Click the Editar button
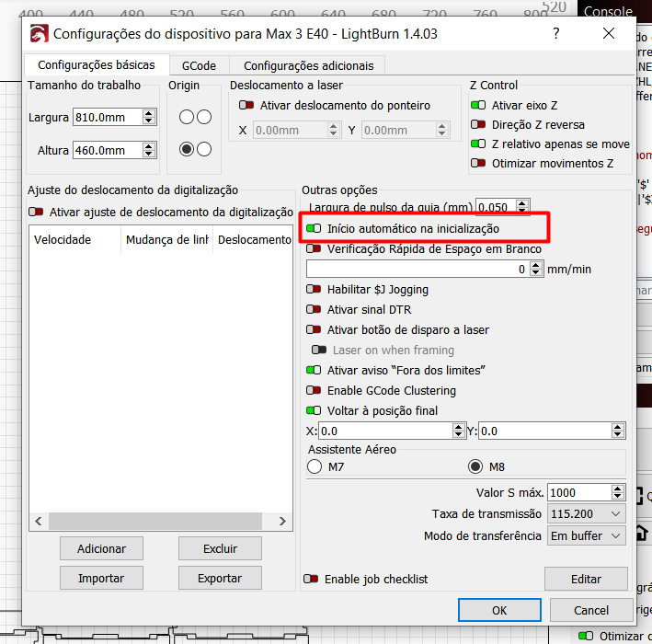 click(586, 579)
